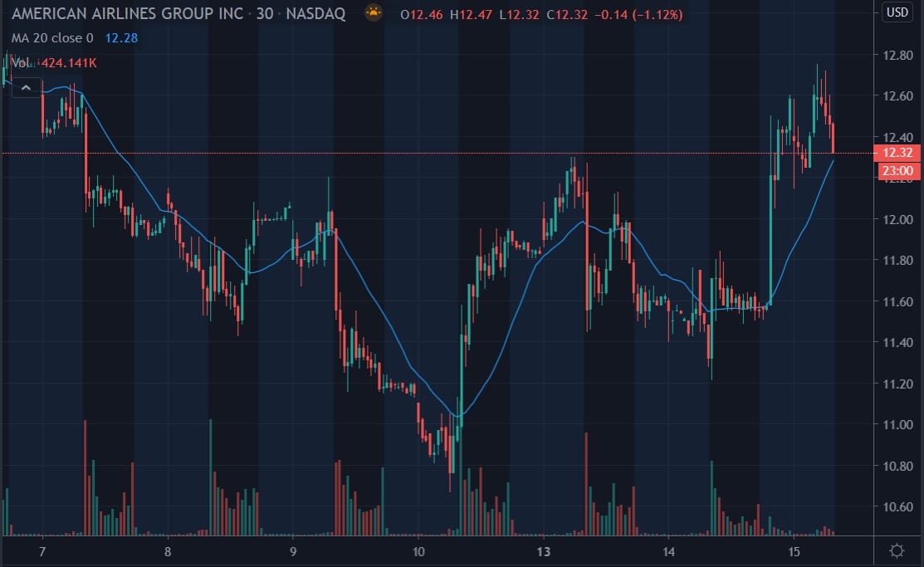Collapse the indicator legend with the arrow
Viewport: 924px width, 567px height.
point(27,86)
